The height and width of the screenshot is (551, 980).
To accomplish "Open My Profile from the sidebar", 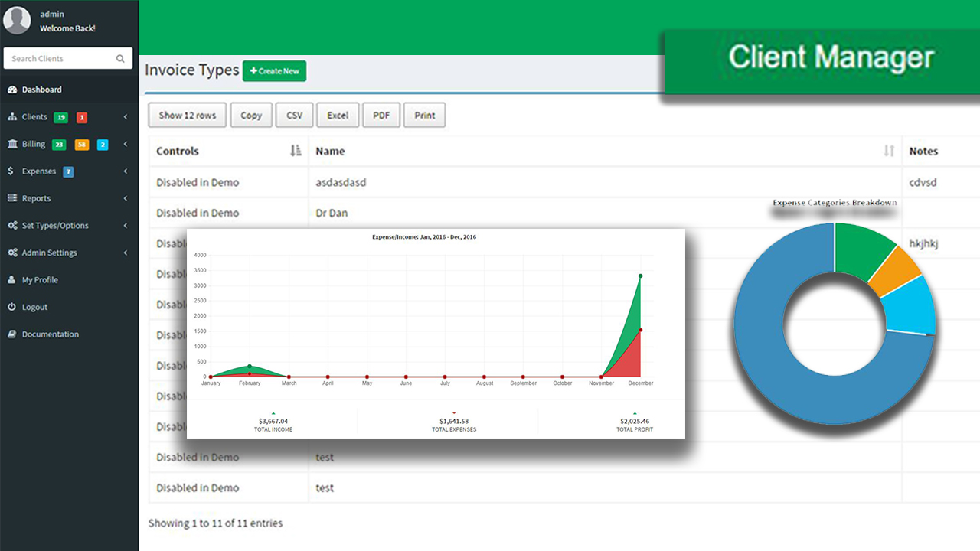I will (40, 280).
